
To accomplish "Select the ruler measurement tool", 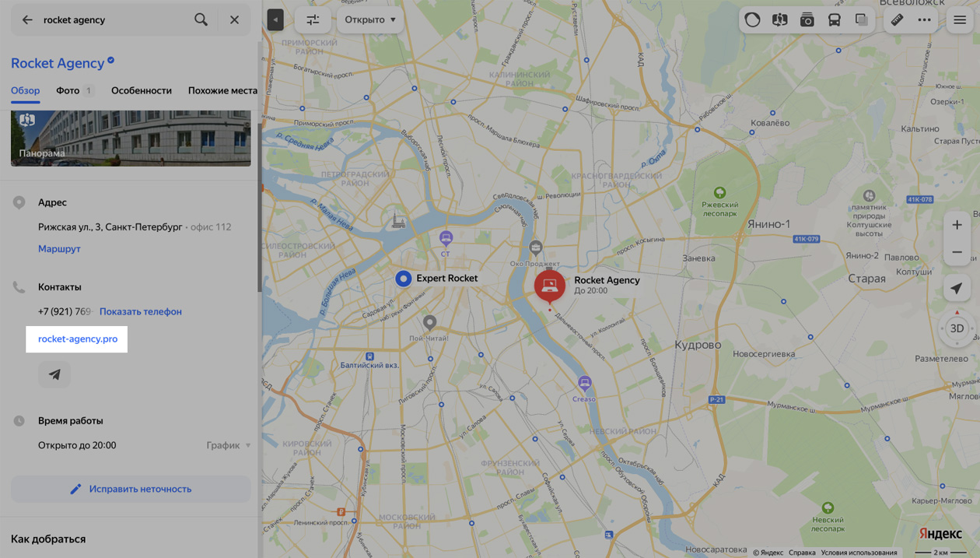I will point(897,20).
